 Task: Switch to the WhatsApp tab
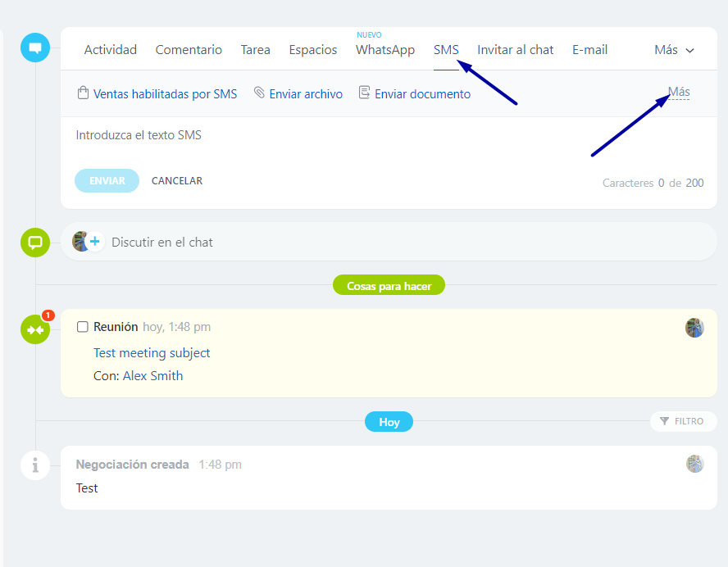384,50
